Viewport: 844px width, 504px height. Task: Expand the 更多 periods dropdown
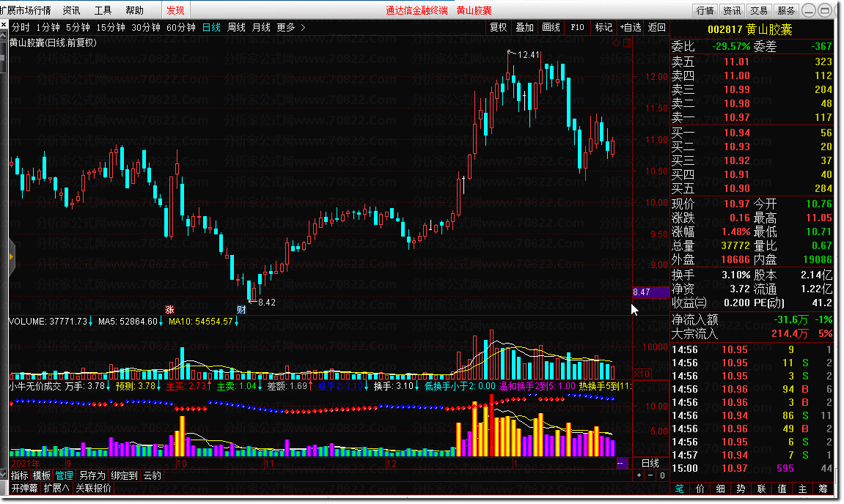point(286,27)
